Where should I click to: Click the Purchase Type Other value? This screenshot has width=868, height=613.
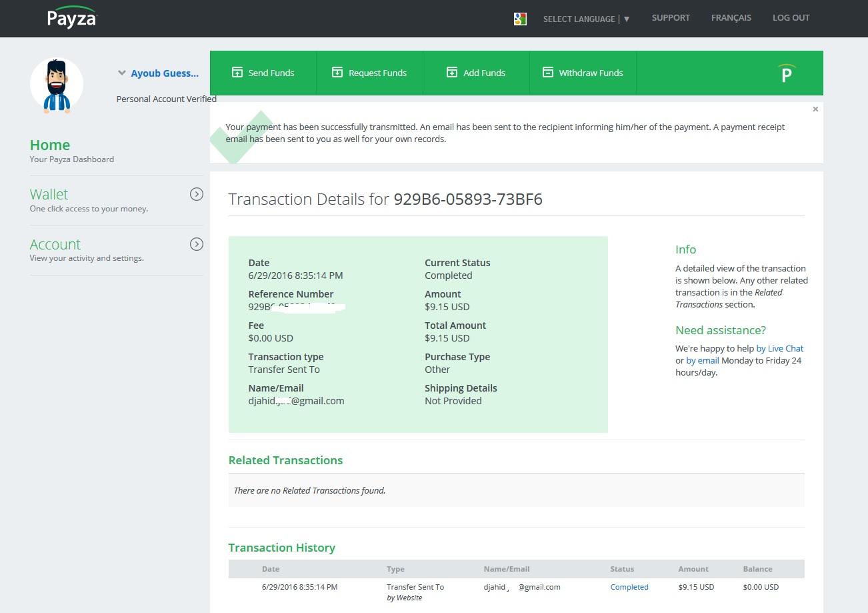[437, 370]
